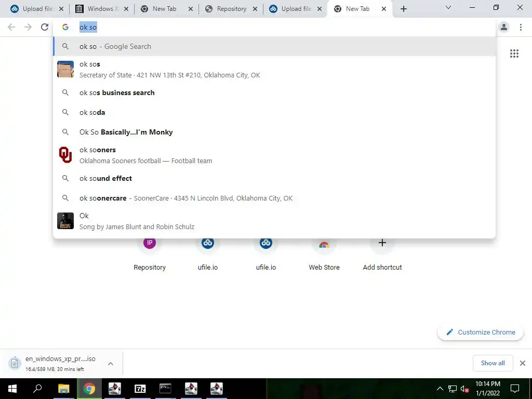Image resolution: width=532 pixels, height=399 pixels.
Task: Open the Windows Start menu
Action: pyautogui.click(x=12, y=389)
